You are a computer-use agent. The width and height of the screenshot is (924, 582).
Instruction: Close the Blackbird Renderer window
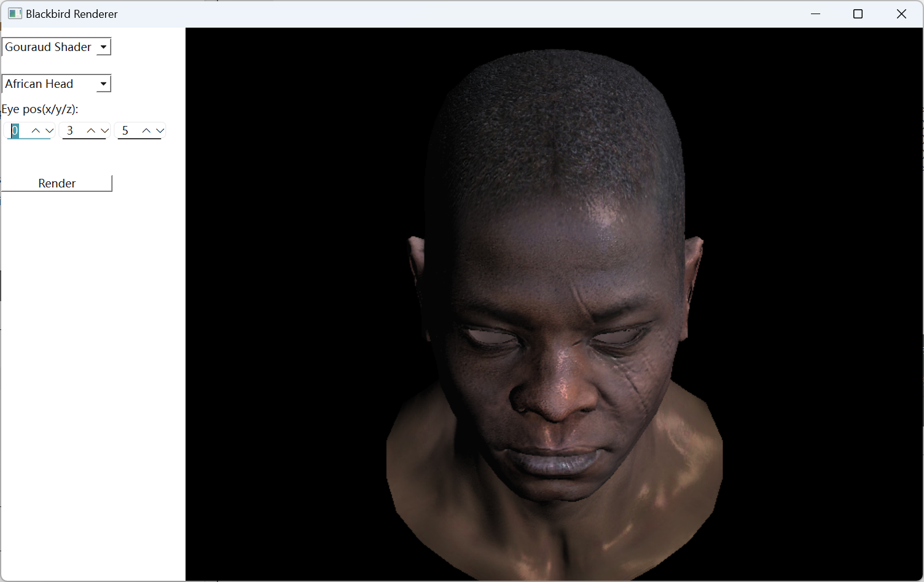click(901, 14)
